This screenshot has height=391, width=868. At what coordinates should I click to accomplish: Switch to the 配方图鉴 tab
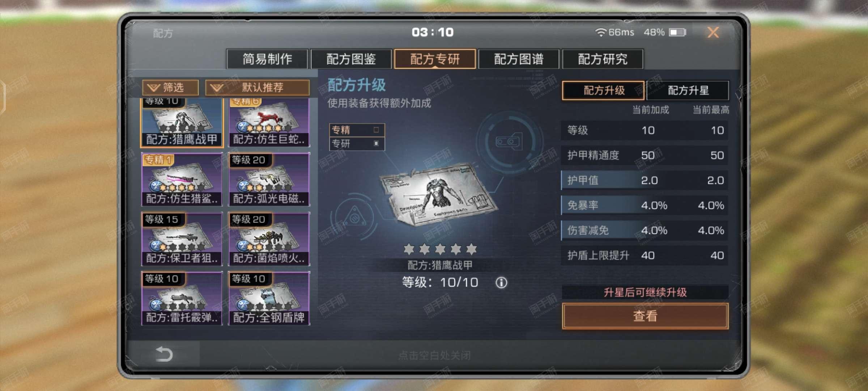pos(351,59)
